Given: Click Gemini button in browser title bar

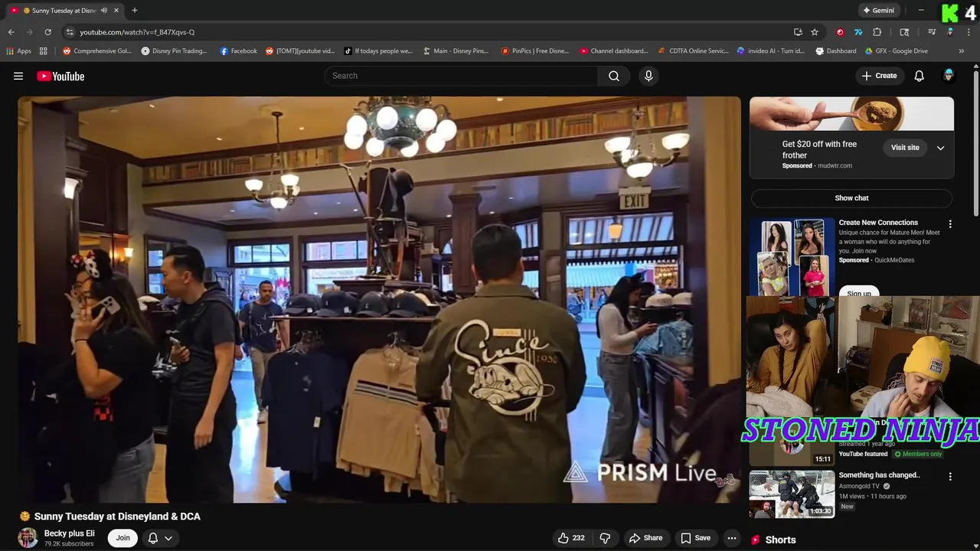Looking at the screenshot, I should [878, 11].
